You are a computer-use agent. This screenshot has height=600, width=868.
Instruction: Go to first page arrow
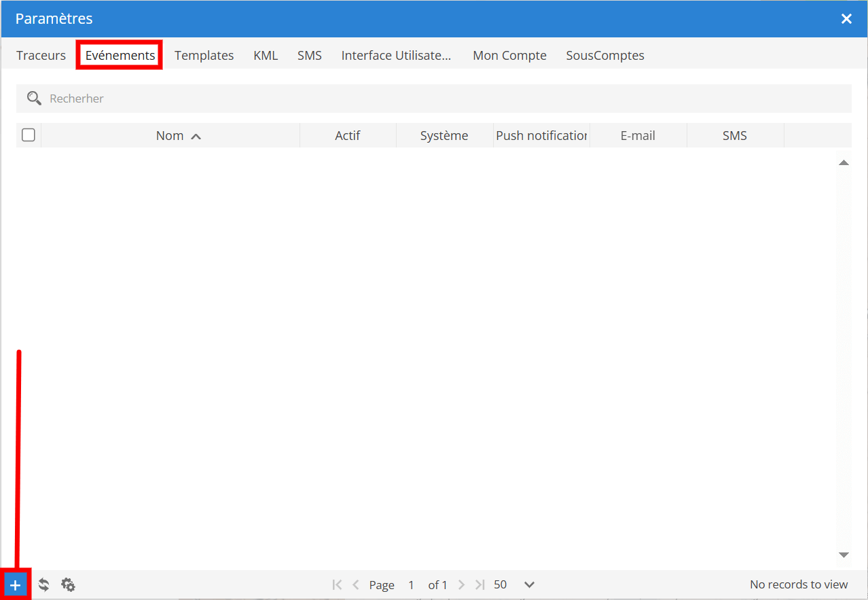pyautogui.click(x=338, y=584)
